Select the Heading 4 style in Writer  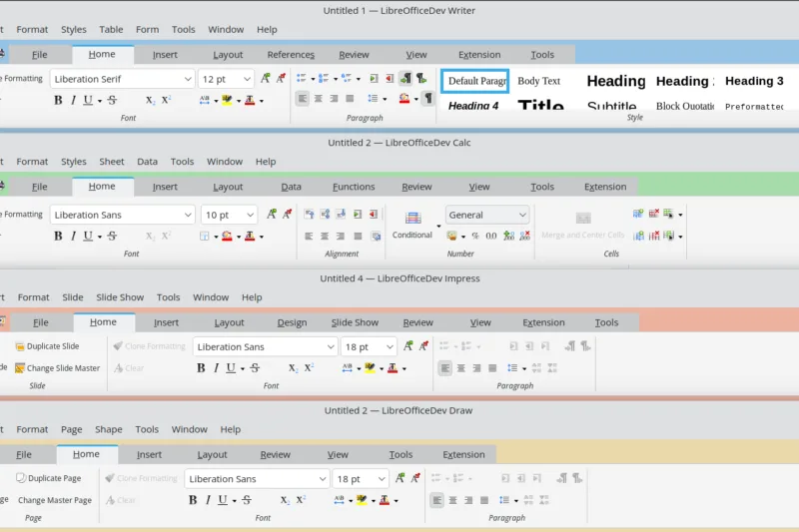coord(473,105)
